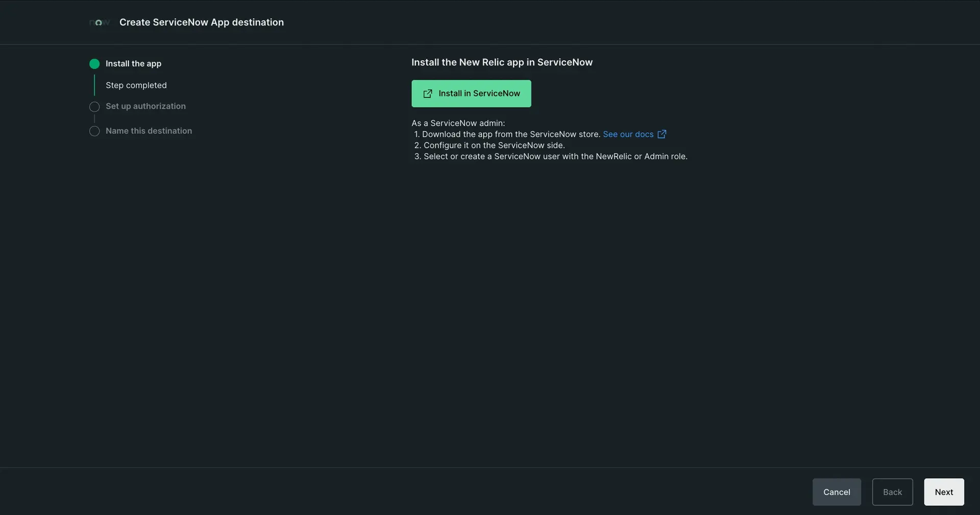Click the ServiceNow logo in the header

tap(99, 22)
